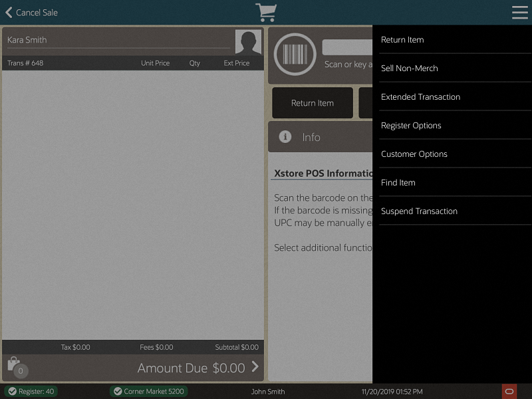532x399 pixels.
Task: Click the scan or key item input field
Action: point(347,47)
